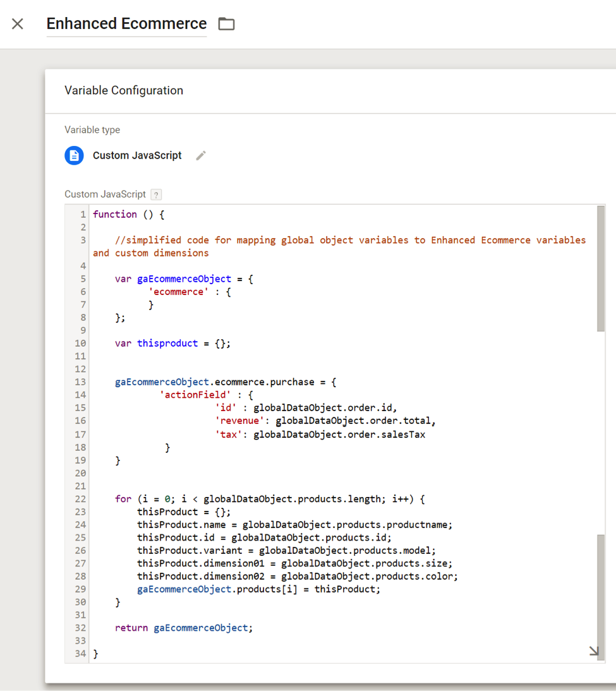This screenshot has height=691, width=616.
Task: Open the folder icon beside the title
Action: pos(226,24)
